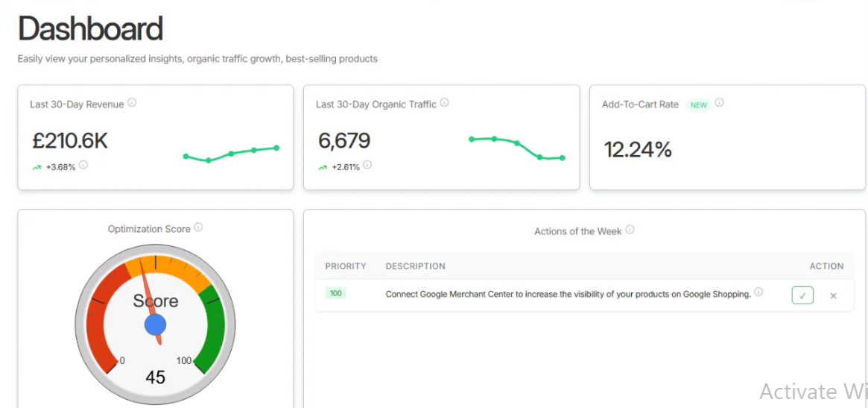Click the organic traffic sparkline chart
This screenshot has height=408, width=868.
tap(516, 147)
